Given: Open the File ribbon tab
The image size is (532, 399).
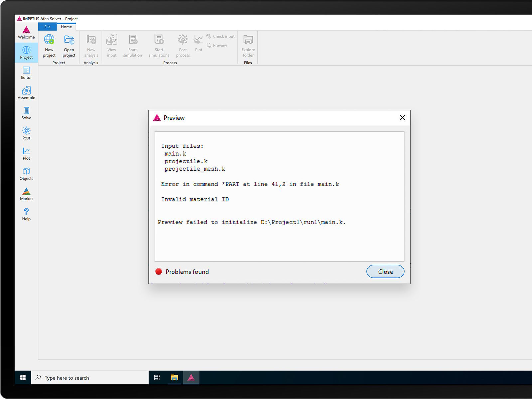Looking at the screenshot, I should coord(48,27).
